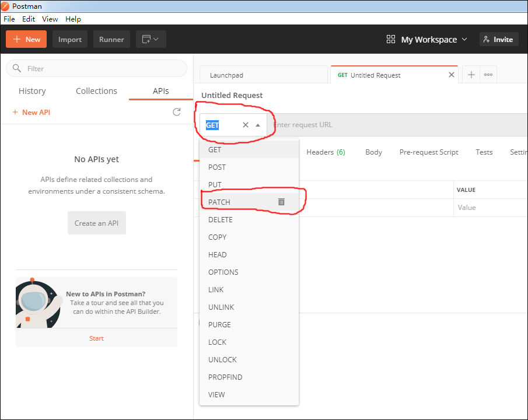
Task: Choose VIEW from the method list
Action: pyautogui.click(x=249, y=395)
